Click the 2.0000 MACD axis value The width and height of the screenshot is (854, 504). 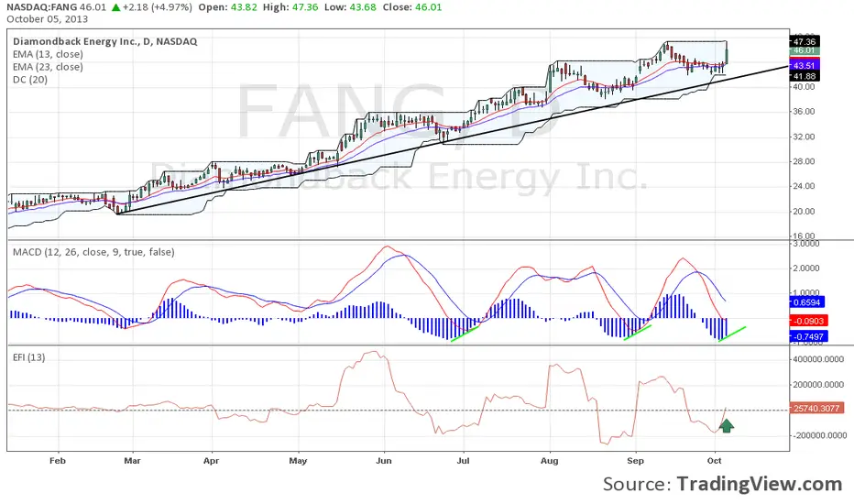[806, 268]
